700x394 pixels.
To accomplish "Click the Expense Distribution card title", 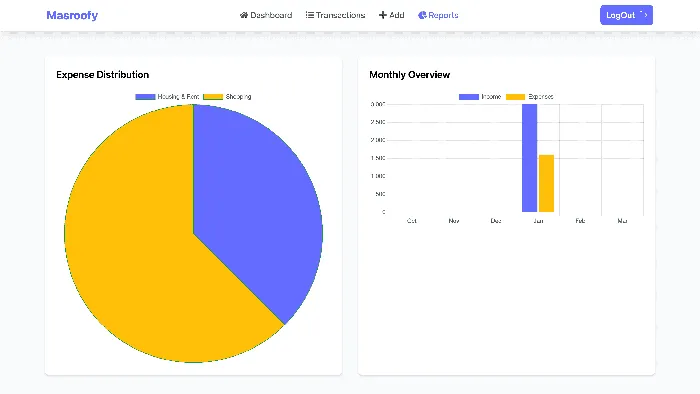I will (x=103, y=75).
